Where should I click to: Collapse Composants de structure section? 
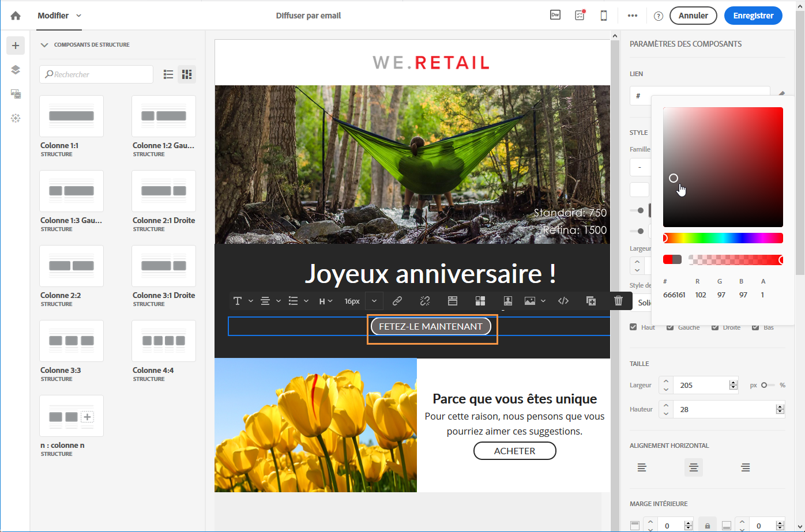pyautogui.click(x=44, y=45)
